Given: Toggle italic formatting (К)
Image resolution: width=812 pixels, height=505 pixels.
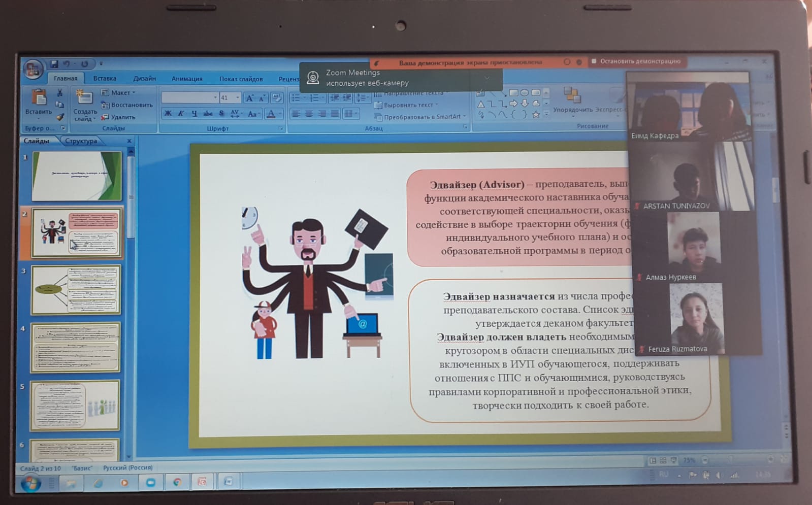Looking at the screenshot, I should (x=181, y=114).
